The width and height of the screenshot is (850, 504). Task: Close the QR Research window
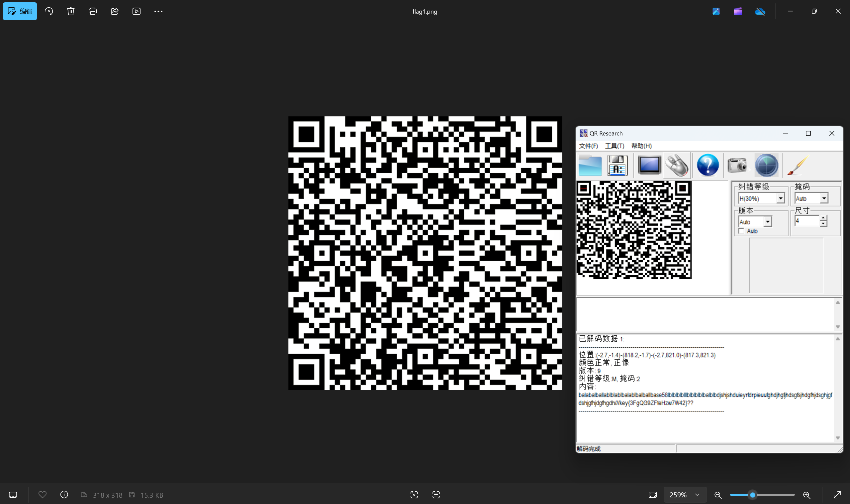click(x=832, y=133)
